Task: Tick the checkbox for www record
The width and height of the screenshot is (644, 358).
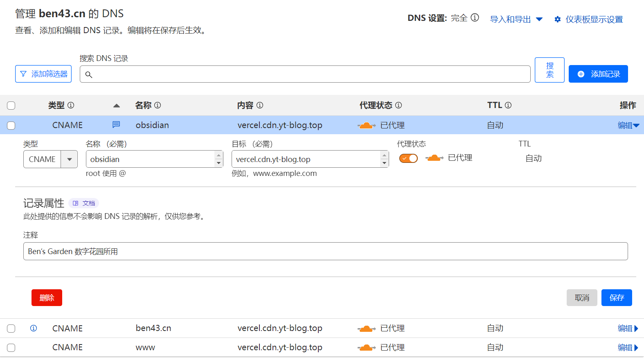Action: tap(11, 348)
